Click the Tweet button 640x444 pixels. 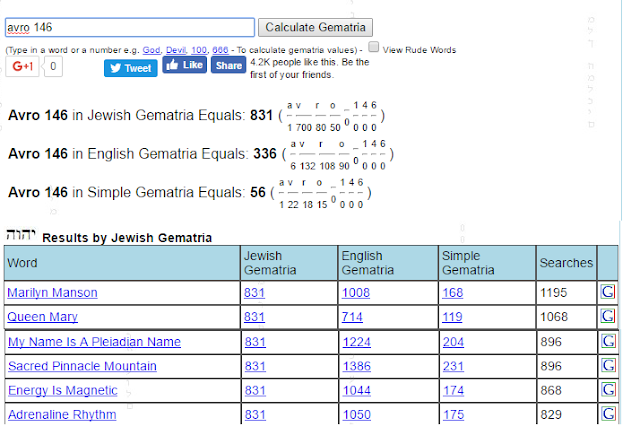(131, 68)
